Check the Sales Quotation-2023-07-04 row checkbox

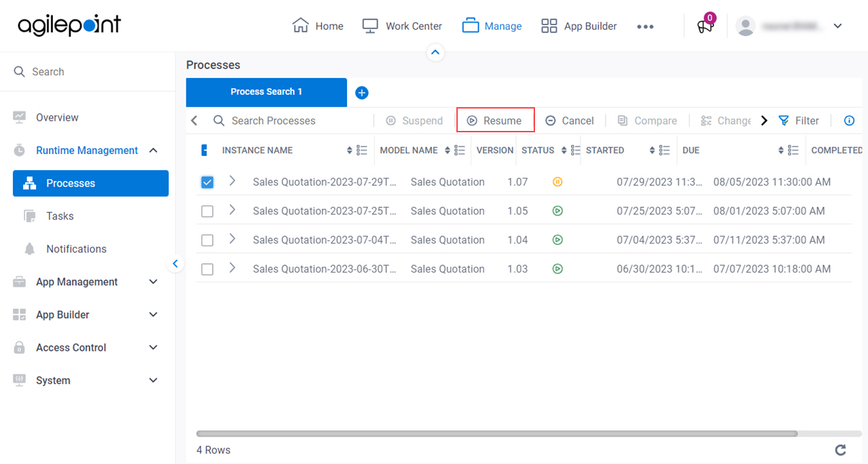tap(208, 240)
